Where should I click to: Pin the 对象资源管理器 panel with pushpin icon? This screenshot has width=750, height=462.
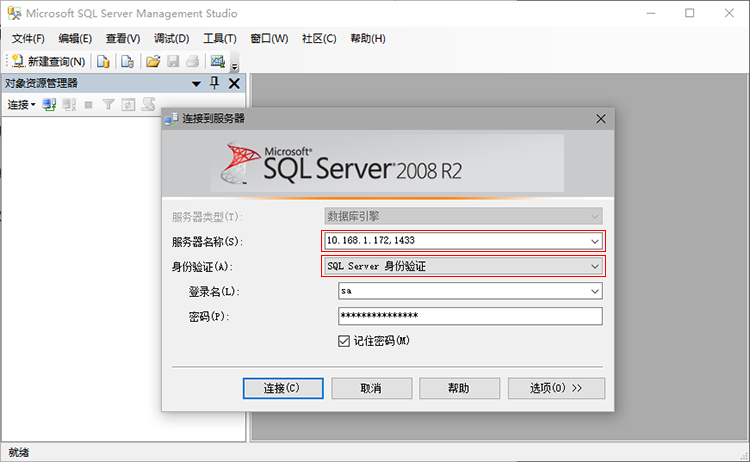point(214,84)
